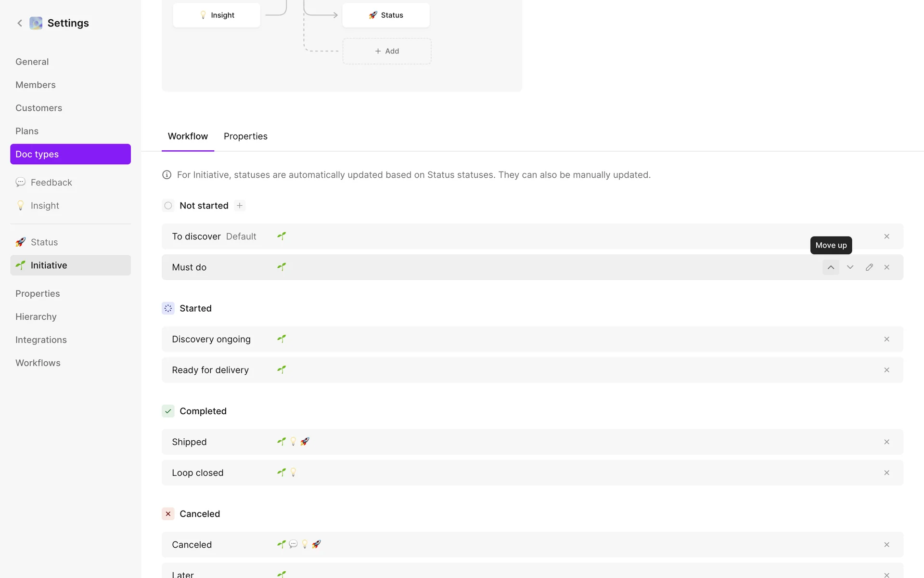This screenshot has height=578, width=924.
Task: Remove the To discover status
Action: click(x=886, y=236)
